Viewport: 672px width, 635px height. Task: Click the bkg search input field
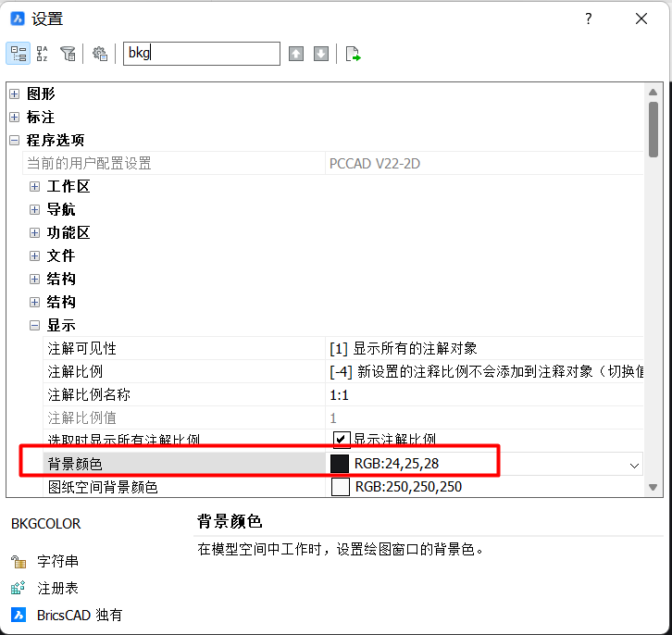tap(201, 54)
